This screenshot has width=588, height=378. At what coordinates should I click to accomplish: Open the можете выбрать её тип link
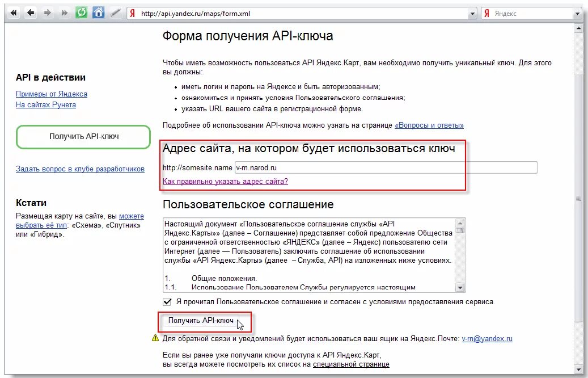(80, 221)
